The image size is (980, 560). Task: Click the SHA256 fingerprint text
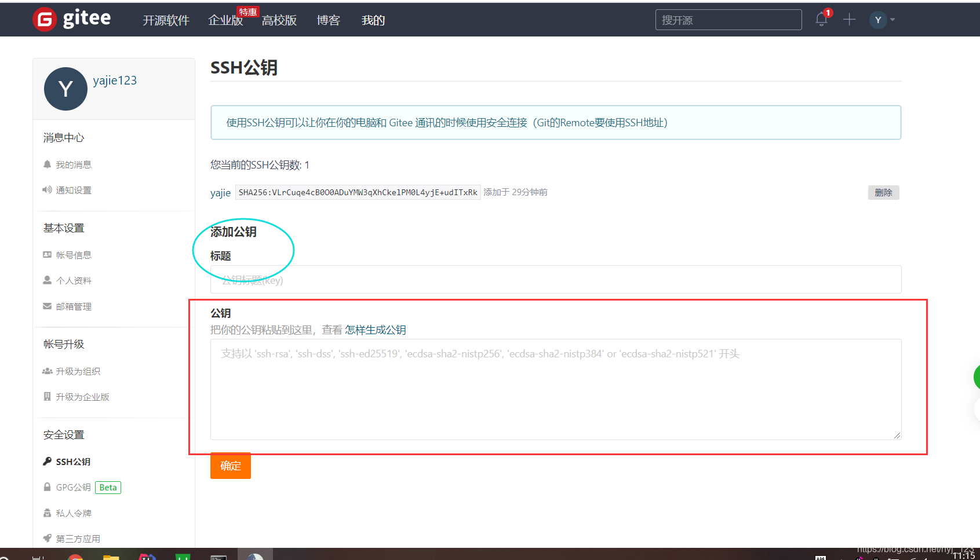358,192
